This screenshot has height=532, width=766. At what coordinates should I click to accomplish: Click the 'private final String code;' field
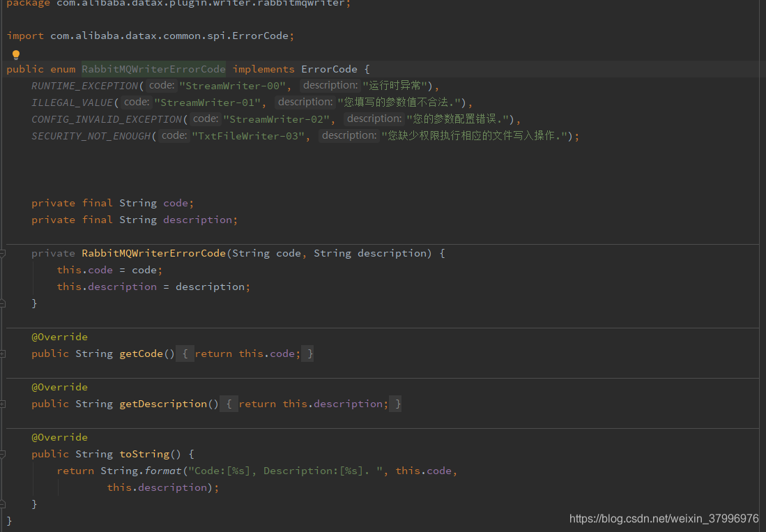112,203
